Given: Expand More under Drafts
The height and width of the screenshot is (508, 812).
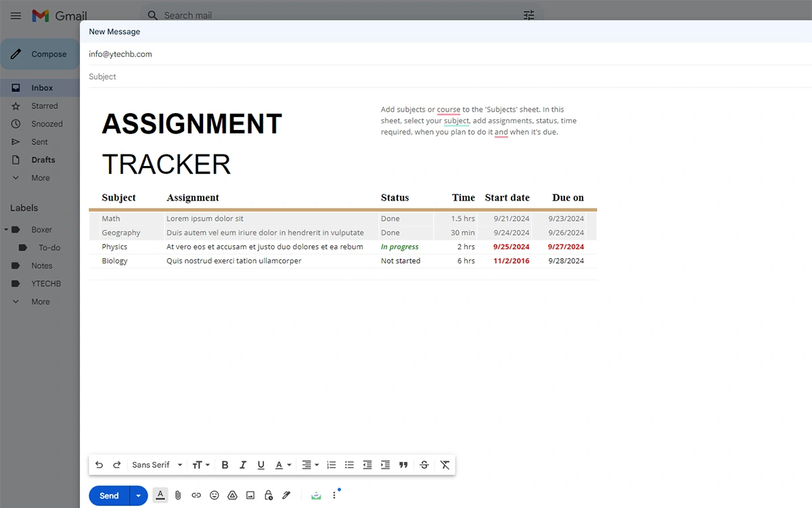Looking at the screenshot, I should coord(40,178).
